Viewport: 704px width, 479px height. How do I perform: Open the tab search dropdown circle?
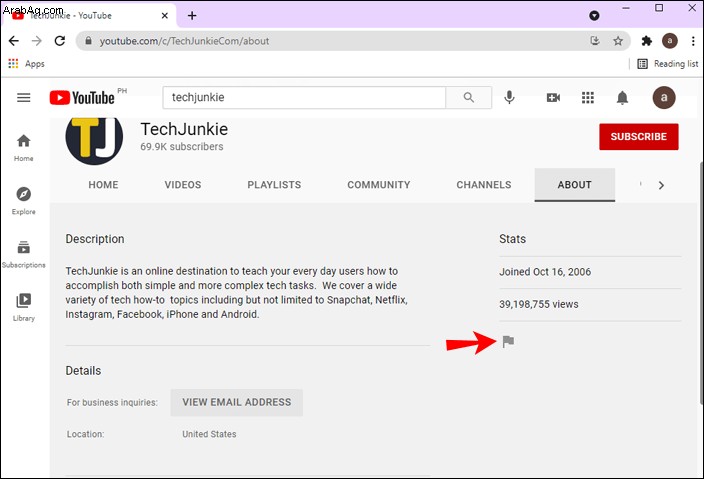[x=594, y=16]
